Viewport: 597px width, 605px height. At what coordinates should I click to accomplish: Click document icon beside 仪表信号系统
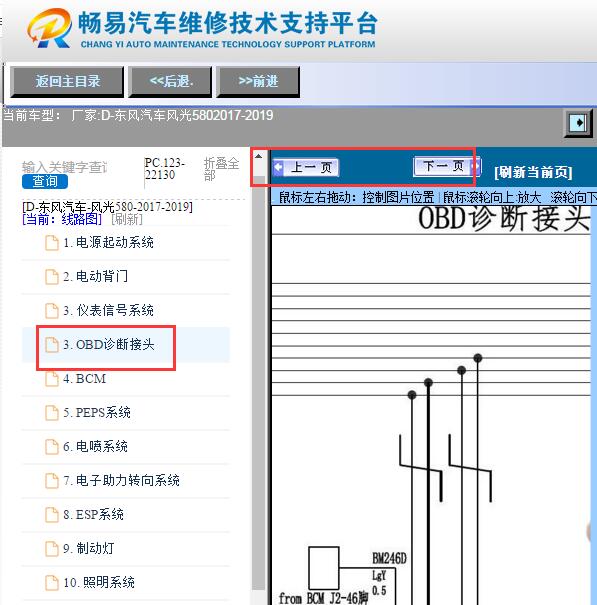(x=52, y=311)
